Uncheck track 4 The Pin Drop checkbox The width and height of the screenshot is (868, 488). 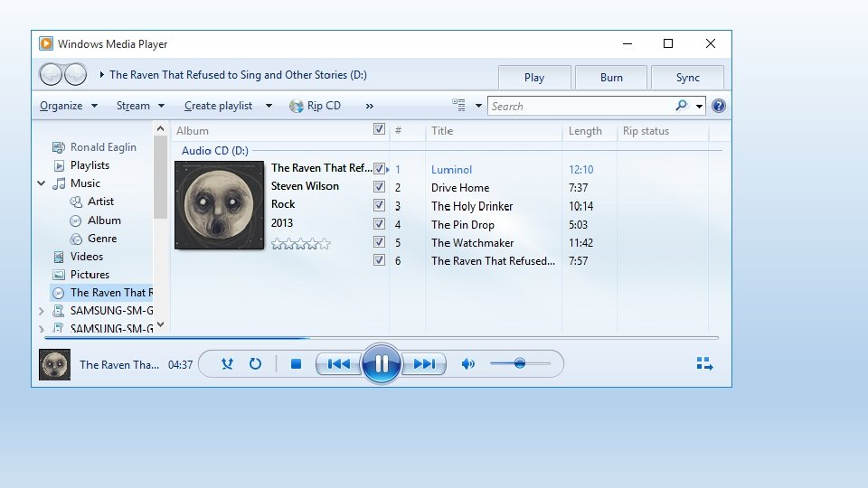(379, 223)
